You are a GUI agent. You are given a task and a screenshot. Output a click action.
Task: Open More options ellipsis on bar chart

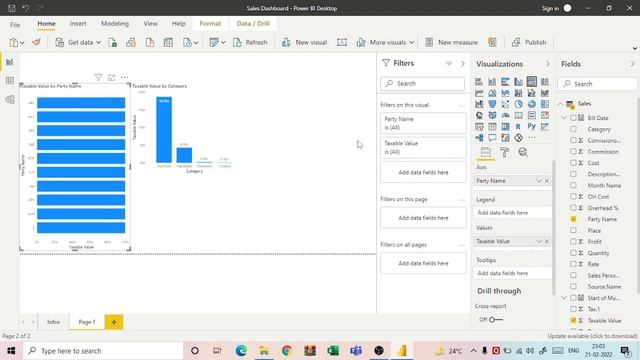coord(124,77)
